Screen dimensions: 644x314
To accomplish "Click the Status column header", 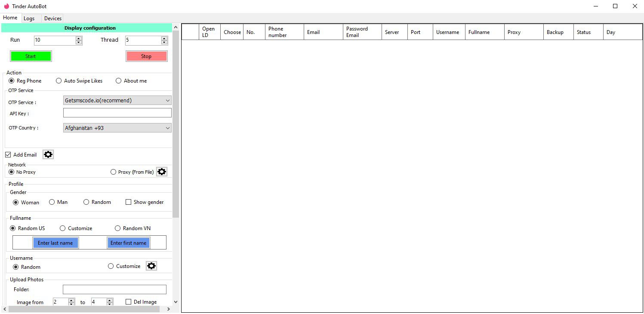I will click(x=588, y=32).
